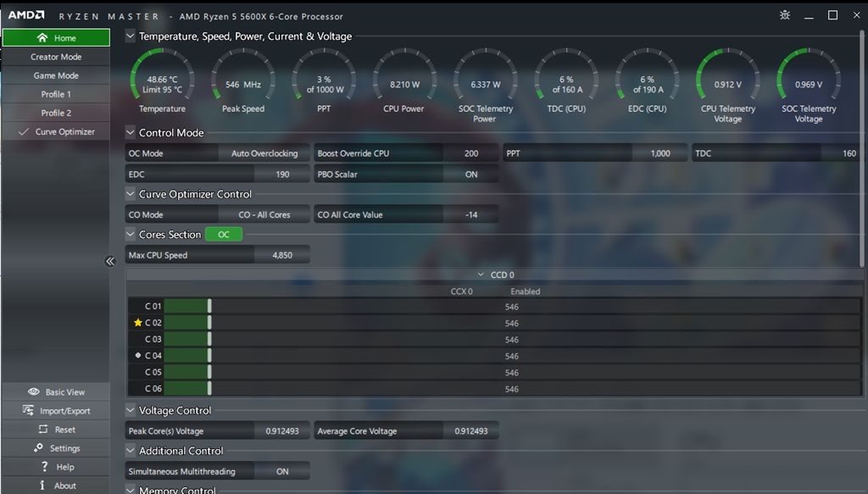Click the gold star on core C 02
The width and height of the screenshot is (868, 494).
point(138,322)
